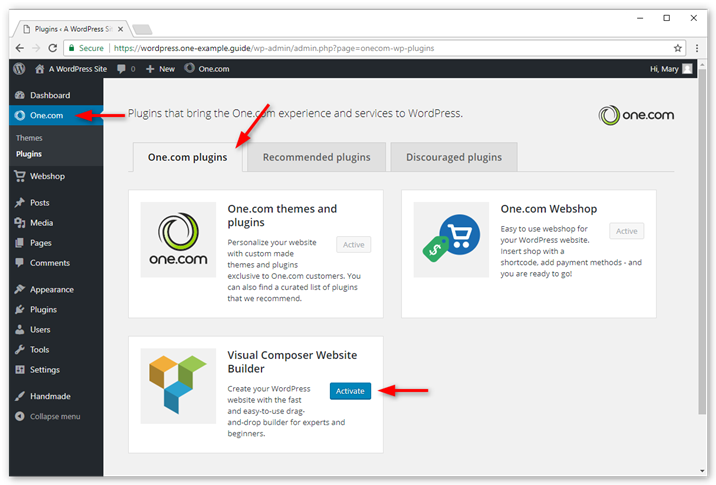Click the Pages icon in sidebar
The image size is (716, 485).
[x=20, y=242]
